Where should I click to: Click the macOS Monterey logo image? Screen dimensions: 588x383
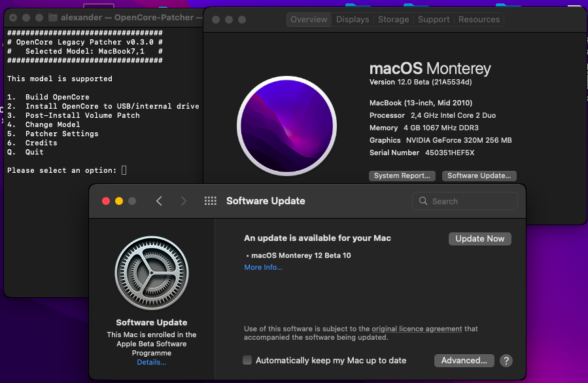click(x=286, y=126)
